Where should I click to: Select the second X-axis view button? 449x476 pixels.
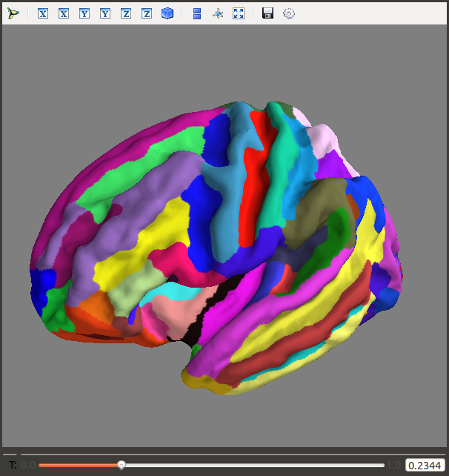coord(64,13)
